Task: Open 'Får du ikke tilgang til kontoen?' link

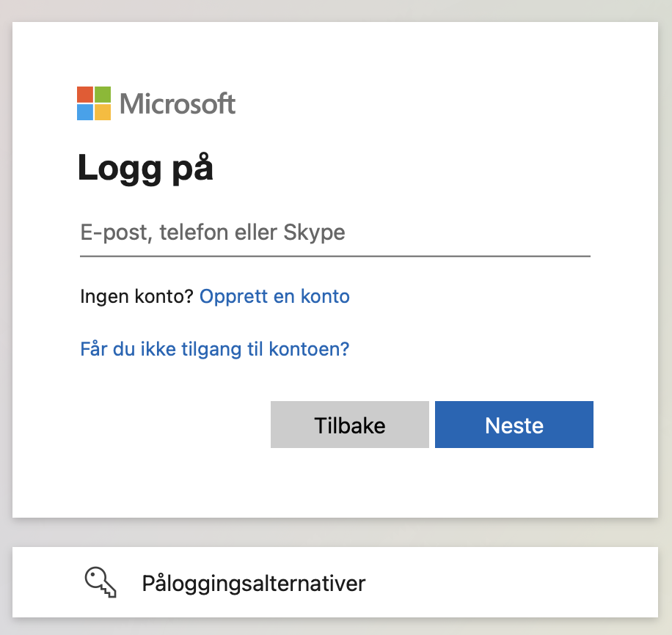Action: [215, 349]
